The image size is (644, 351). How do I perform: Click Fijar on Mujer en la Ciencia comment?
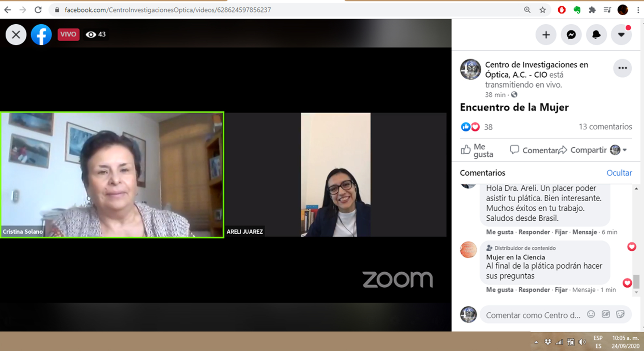point(561,290)
